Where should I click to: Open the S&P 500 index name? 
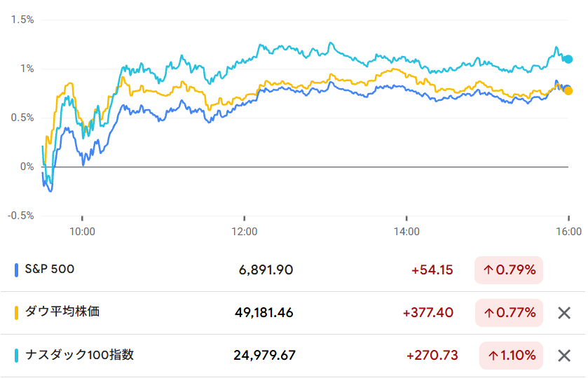coord(49,269)
